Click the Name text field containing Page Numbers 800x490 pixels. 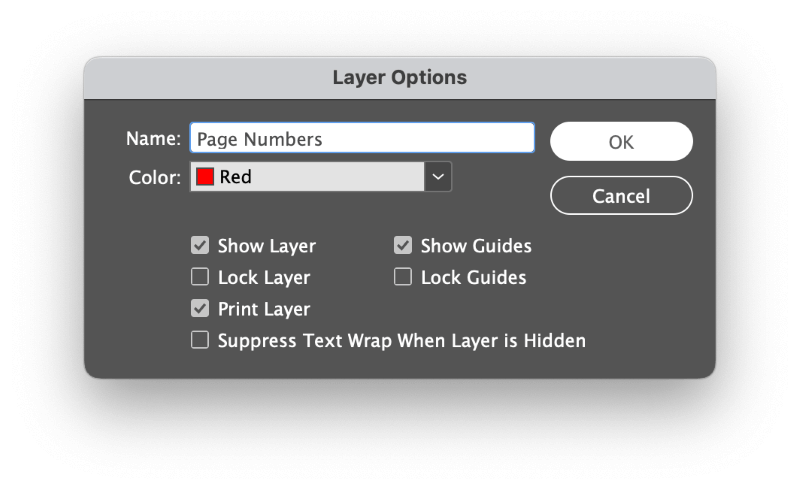tap(362, 138)
